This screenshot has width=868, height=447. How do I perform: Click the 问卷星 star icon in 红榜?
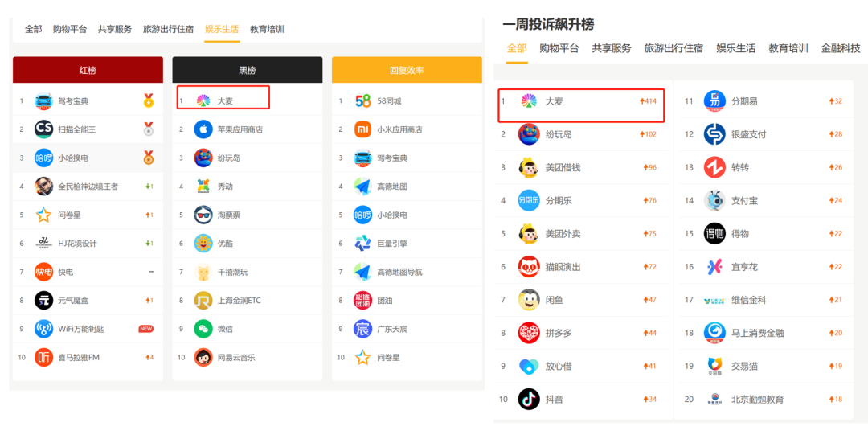[x=43, y=215]
